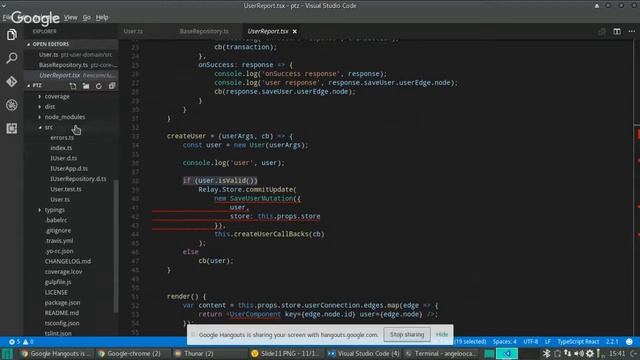Expand the node_modules folder
Image resolution: width=640 pixels, height=360 pixels.
tap(64, 117)
